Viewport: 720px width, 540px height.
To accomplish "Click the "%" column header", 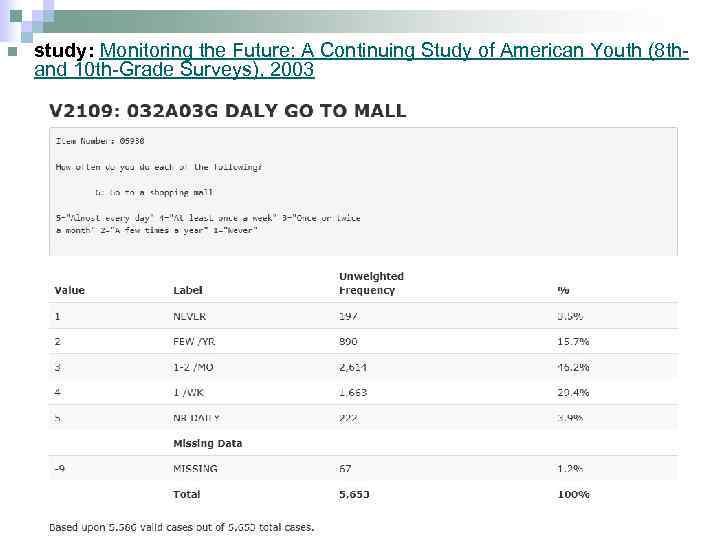I will pos(563,290).
